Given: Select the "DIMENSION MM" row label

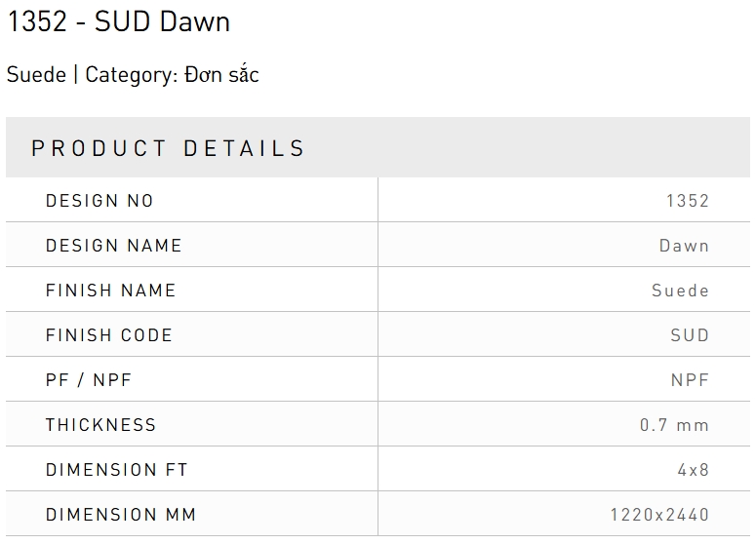Looking at the screenshot, I should [x=121, y=515].
